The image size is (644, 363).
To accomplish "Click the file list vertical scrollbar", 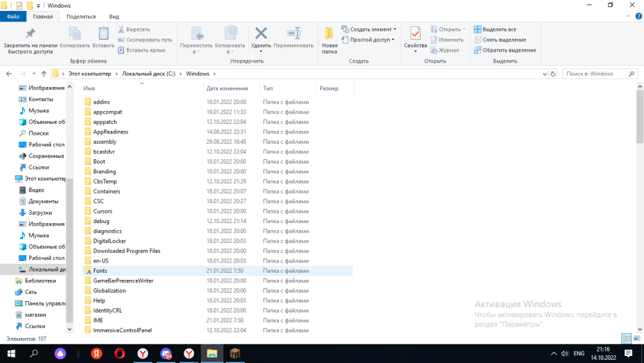I will point(639,117).
